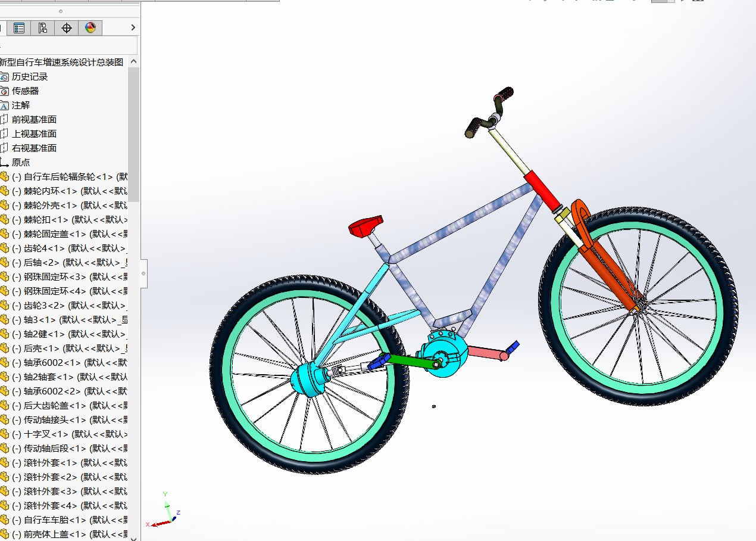Image resolution: width=756 pixels, height=541 pixels.
Task: Click the feature tree scroll-up arrow
Action: (x=133, y=61)
